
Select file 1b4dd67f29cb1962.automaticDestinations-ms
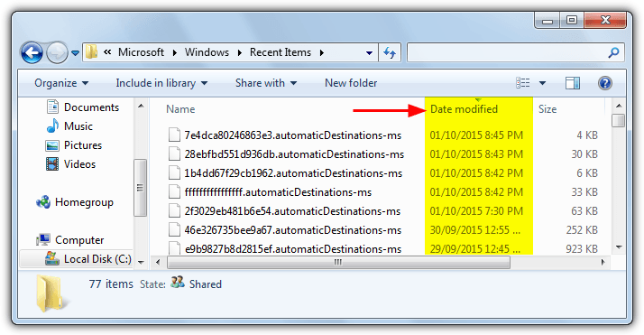293,173
